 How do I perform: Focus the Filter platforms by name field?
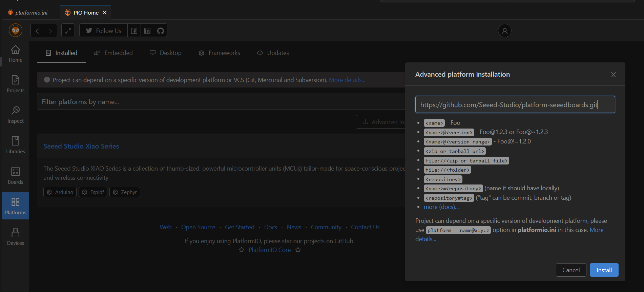tap(221, 101)
